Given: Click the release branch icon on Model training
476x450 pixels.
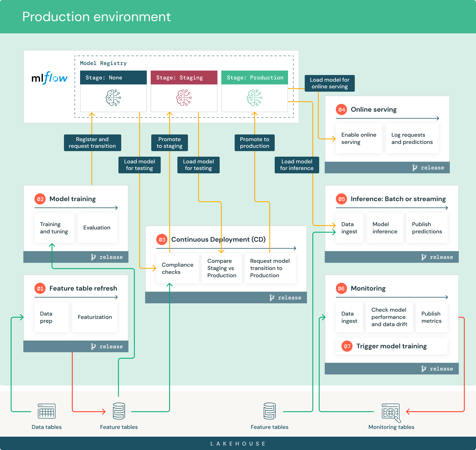Looking at the screenshot, I should 93,257.
